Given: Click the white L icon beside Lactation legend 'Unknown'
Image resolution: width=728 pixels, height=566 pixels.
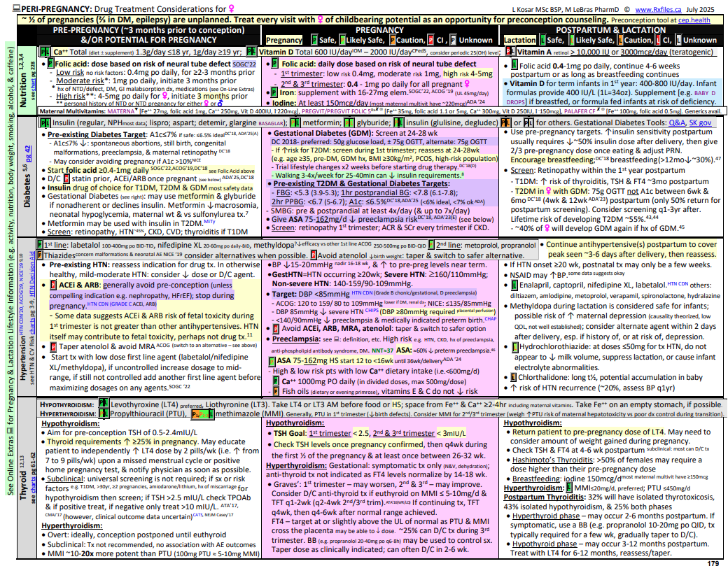Looking at the screenshot, I should tap(679, 40).
